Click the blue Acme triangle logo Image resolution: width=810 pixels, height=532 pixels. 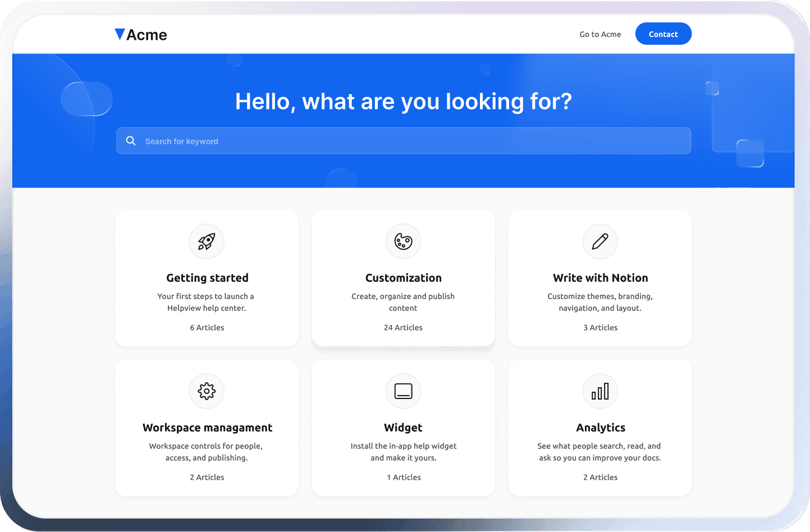119,34
